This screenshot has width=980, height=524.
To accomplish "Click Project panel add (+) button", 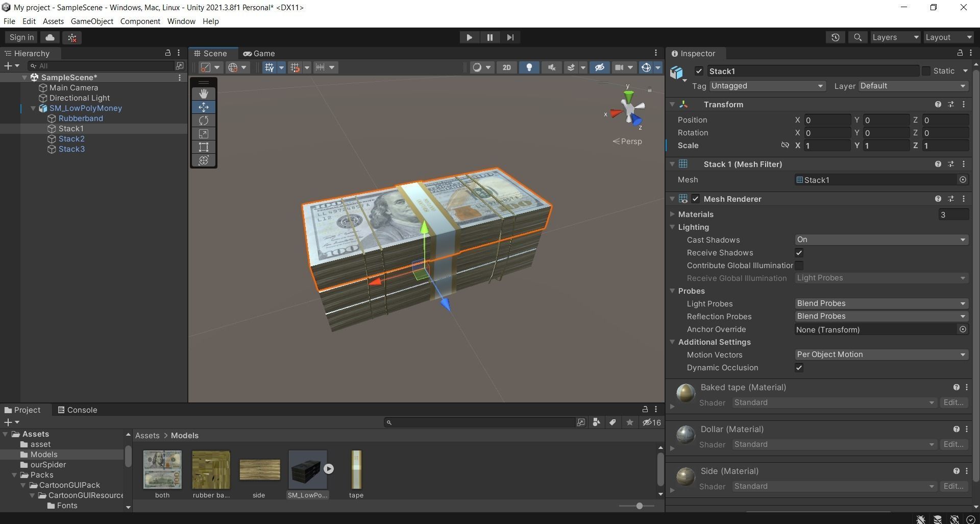I will [11, 422].
